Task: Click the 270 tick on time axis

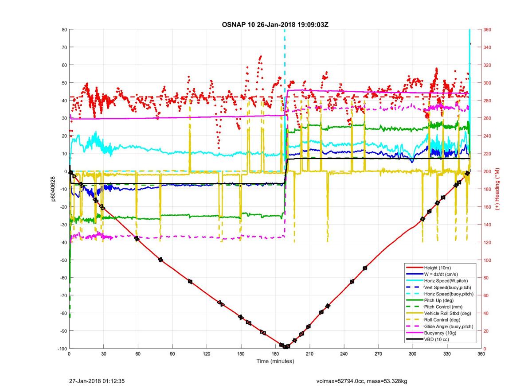Action: click(379, 354)
